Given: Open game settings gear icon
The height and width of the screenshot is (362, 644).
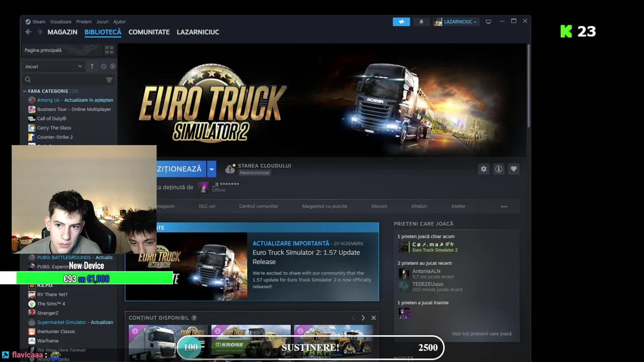Looking at the screenshot, I should (x=484, y=169).
